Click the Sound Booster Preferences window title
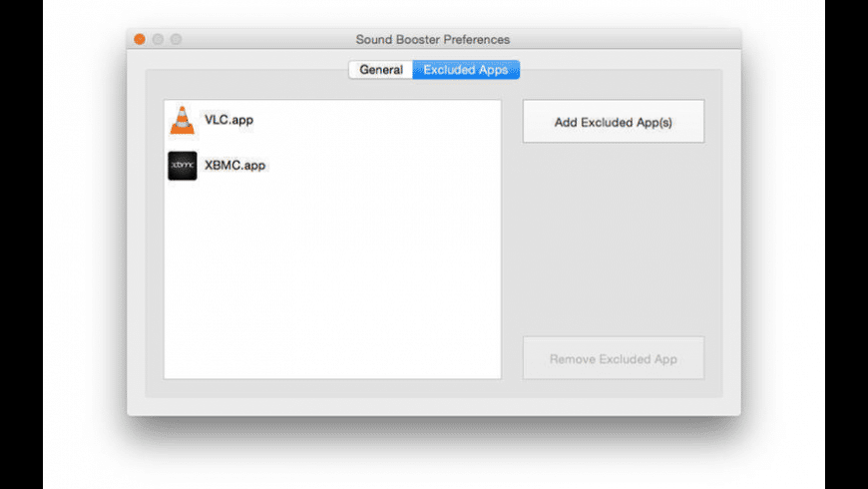 tap(433, 40)
